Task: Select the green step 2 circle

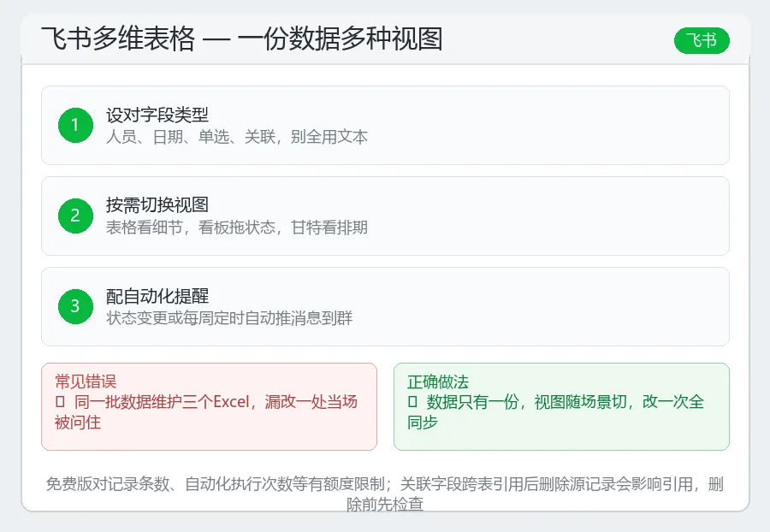Action: tap(75, 216)
